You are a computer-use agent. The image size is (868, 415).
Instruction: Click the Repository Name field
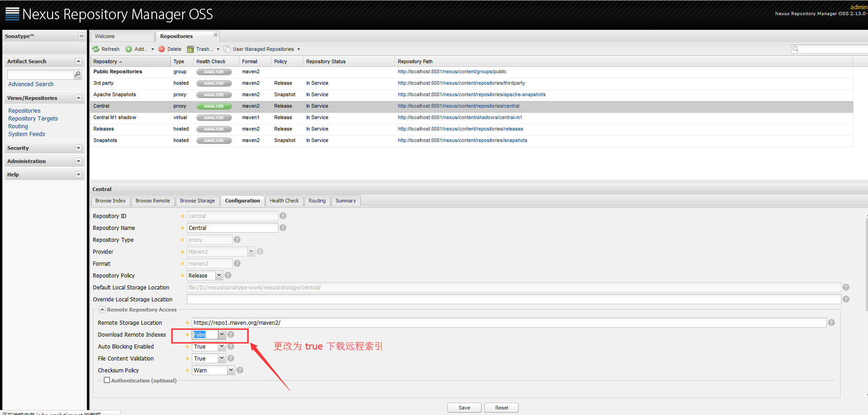click(232, 228)
